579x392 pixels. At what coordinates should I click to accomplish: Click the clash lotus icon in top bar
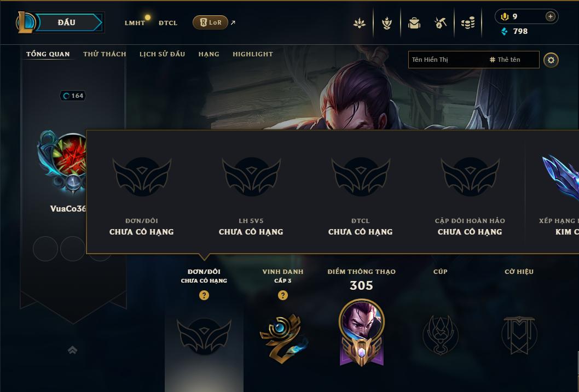360,23
